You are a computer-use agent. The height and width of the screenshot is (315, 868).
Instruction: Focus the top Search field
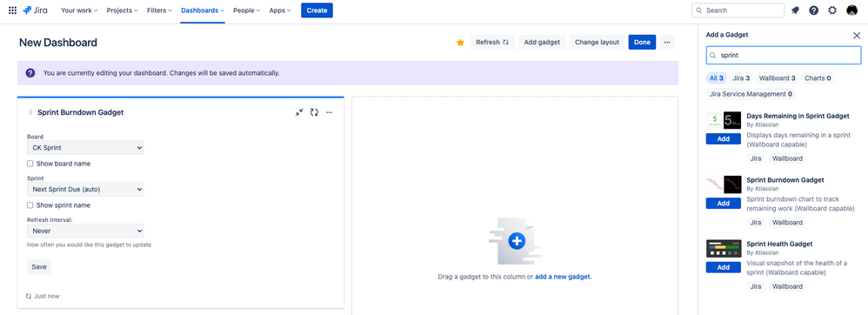coord(738,10)
